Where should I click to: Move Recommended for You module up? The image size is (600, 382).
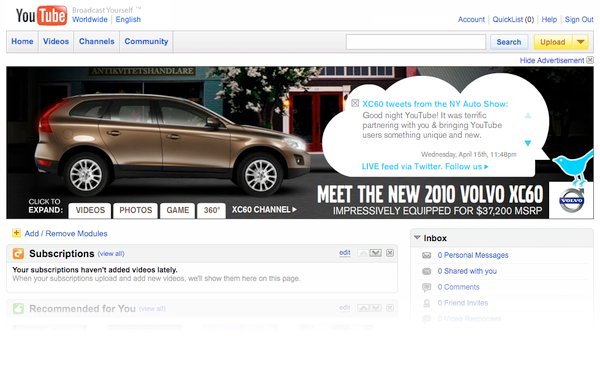pyautogui.click(x=363, y=308)
